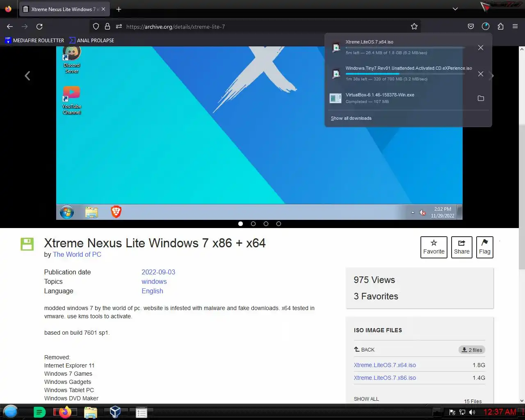Open the ANAL PROLAPSE bookmark
The width and height of the screenshot is (525, 420).
pyautogui.click(x=91, y=40)
